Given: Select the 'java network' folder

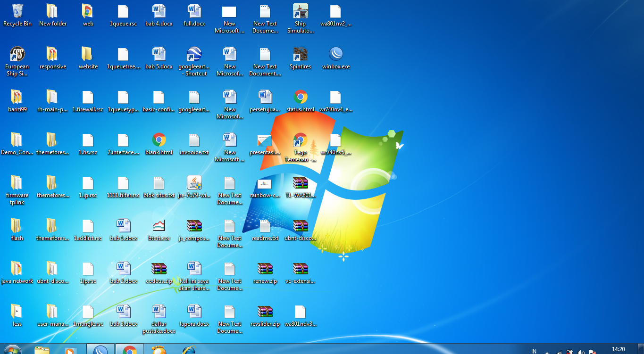Looking at the screenshot, I should point(17,269).
